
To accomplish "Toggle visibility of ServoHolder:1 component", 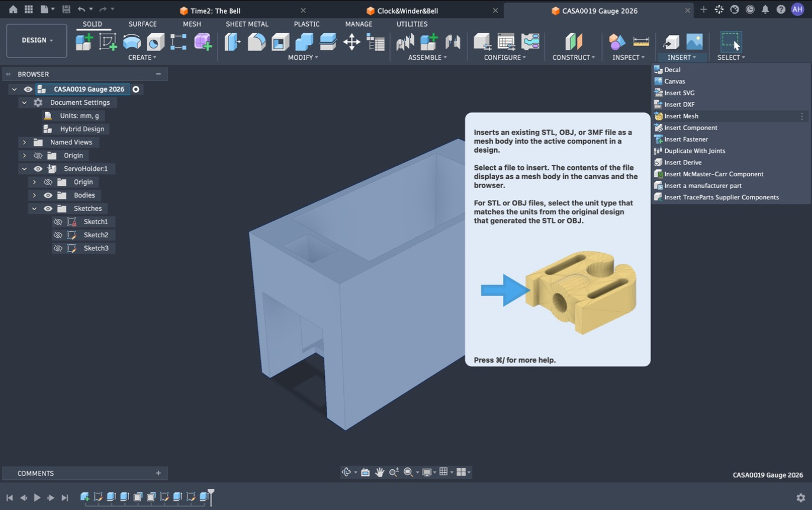I will click(x=38, y=169).
